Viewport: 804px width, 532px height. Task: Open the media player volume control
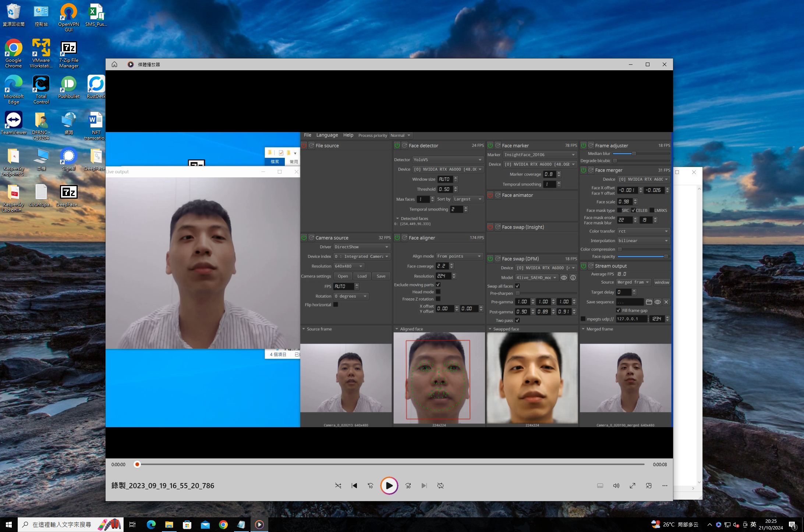coord(616,486)
